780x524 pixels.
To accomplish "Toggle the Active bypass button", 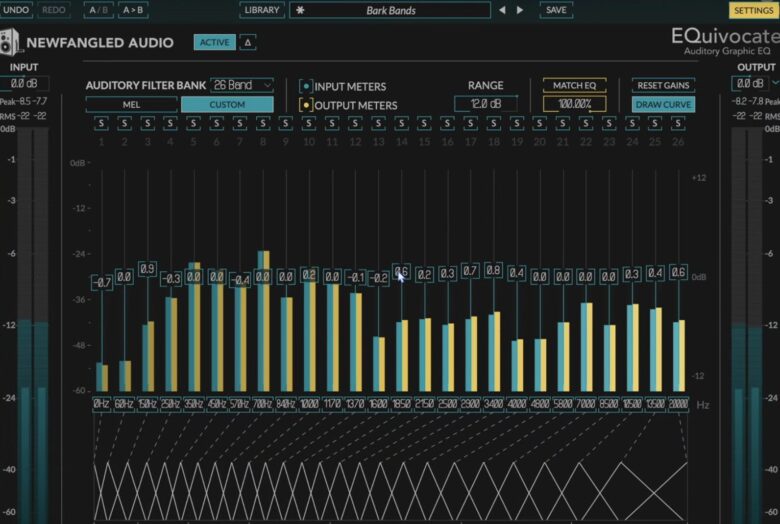I will (x=214, y=42).
